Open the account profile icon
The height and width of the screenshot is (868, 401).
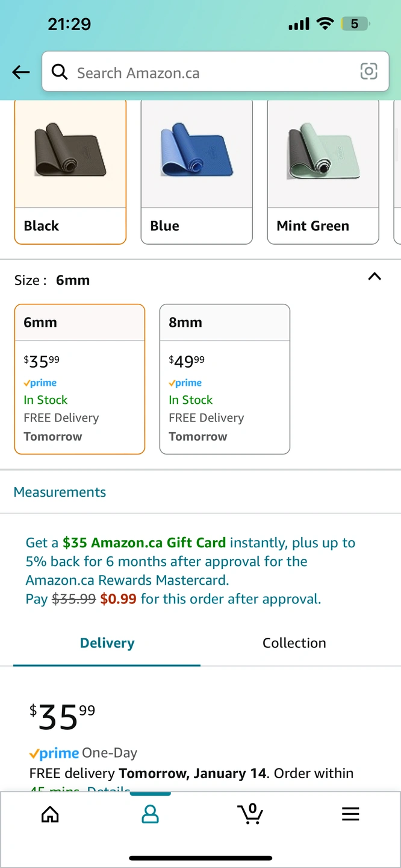[x=150, y=815]
